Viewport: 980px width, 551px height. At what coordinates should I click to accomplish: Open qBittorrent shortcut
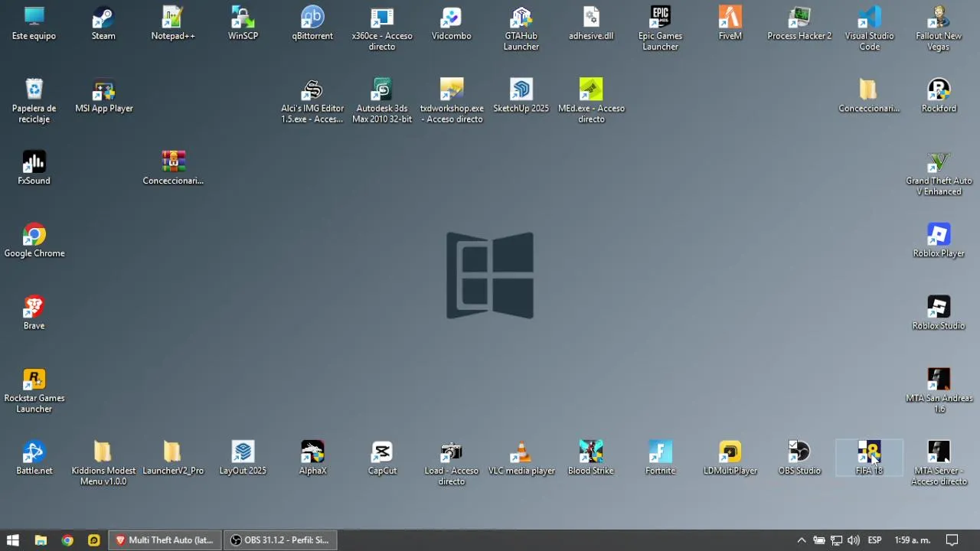coord(312,24)
